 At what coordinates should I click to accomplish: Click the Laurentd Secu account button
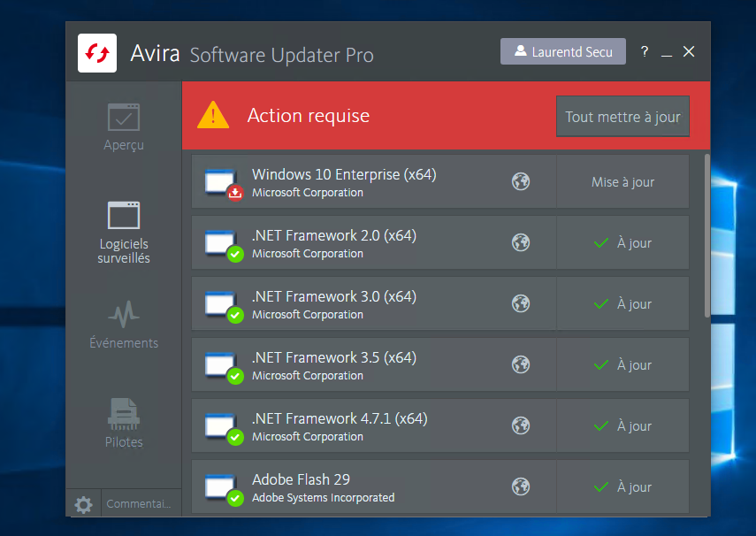click(x=563, y=51)
